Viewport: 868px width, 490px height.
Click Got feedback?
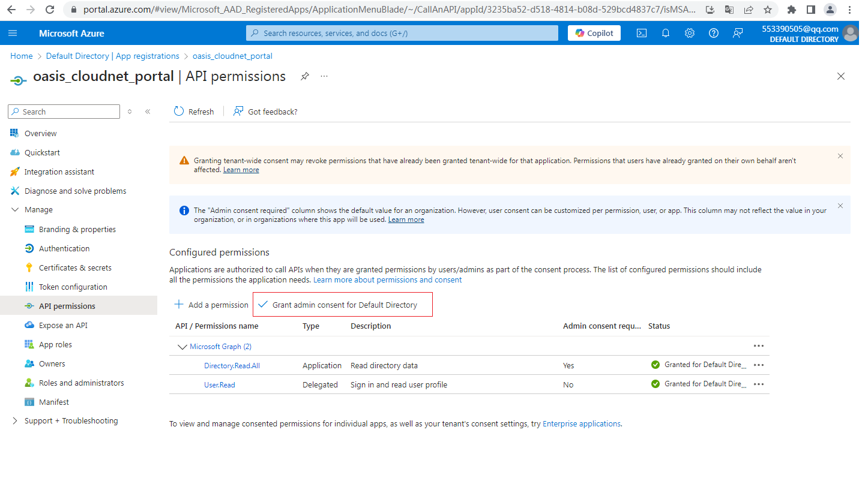coord(265,112)
